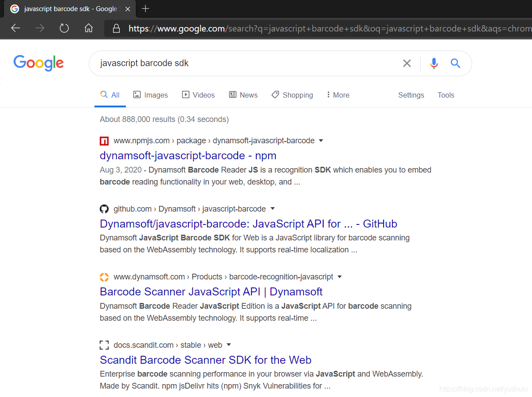
Task: Switch to Shopping results
Action: [x=292, y=95]
